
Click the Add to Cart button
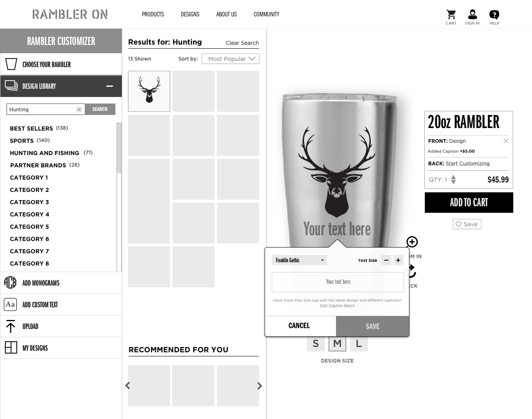pyautogui.click(x=469, y=203)
